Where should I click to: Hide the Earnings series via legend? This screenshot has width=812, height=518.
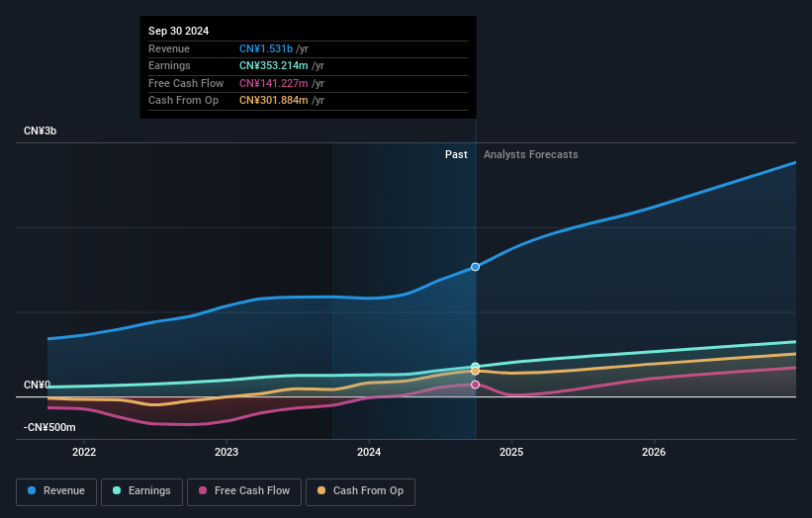[141, 491]
